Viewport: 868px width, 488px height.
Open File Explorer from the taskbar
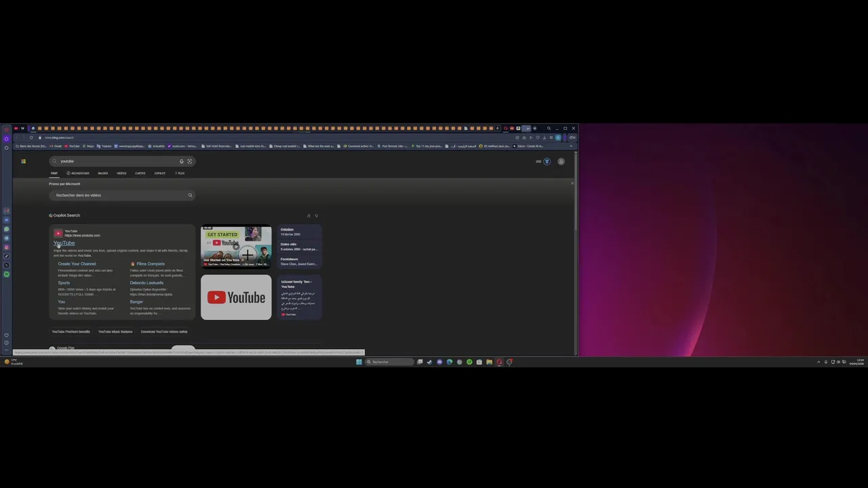coord(489,362)
